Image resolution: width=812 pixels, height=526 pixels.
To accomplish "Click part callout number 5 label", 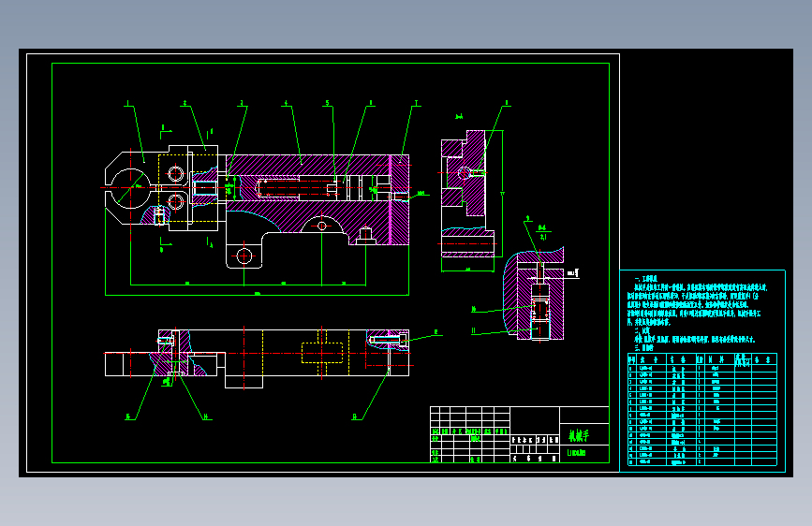I will point(327,104).
